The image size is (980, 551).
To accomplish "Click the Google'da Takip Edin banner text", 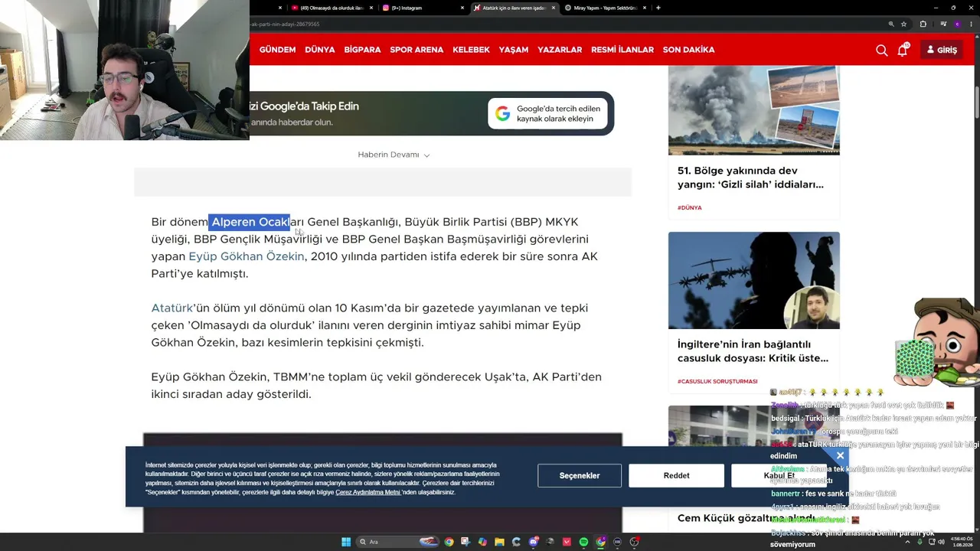I will click(x=304, y=106).
